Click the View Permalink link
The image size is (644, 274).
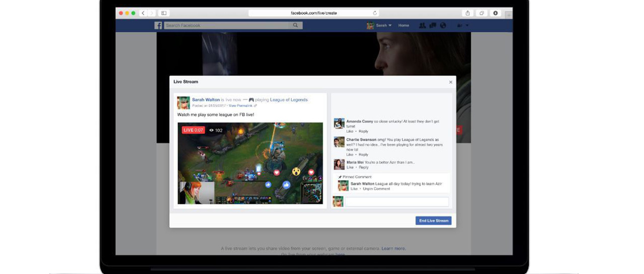point(240,106)
